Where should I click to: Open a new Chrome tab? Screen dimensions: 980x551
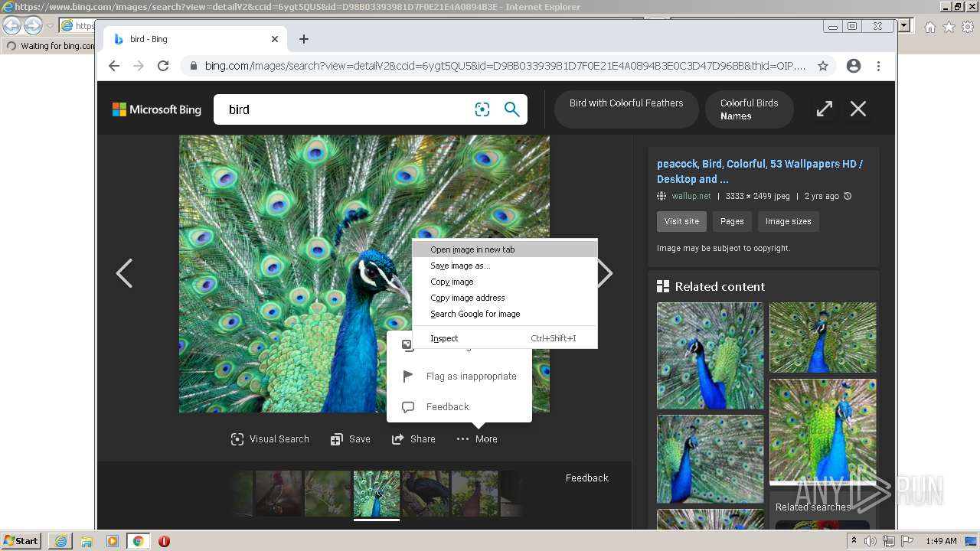[304, 39]
